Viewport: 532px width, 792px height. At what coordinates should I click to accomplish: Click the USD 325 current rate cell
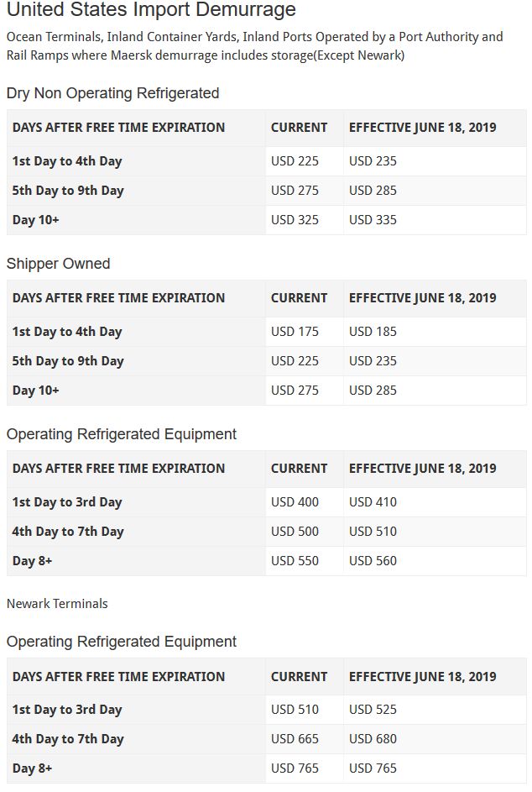[295, 220]
